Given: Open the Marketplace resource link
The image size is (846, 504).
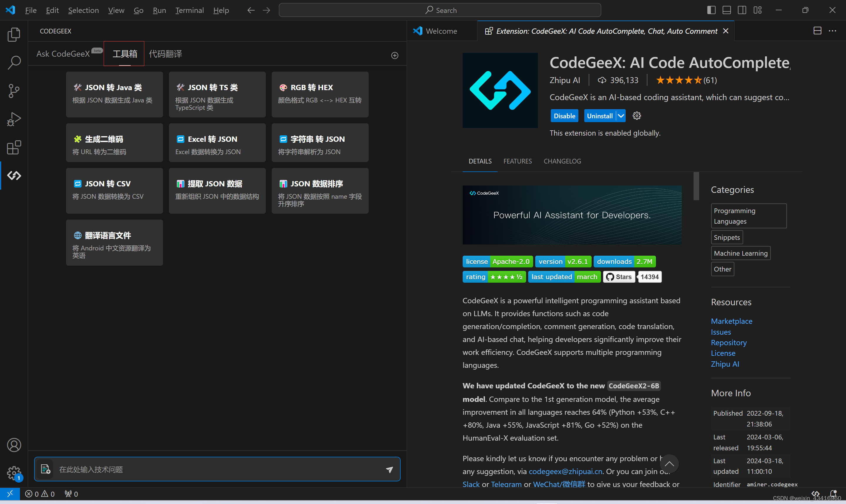Looking at the screenshot, I should pos(731,321).
